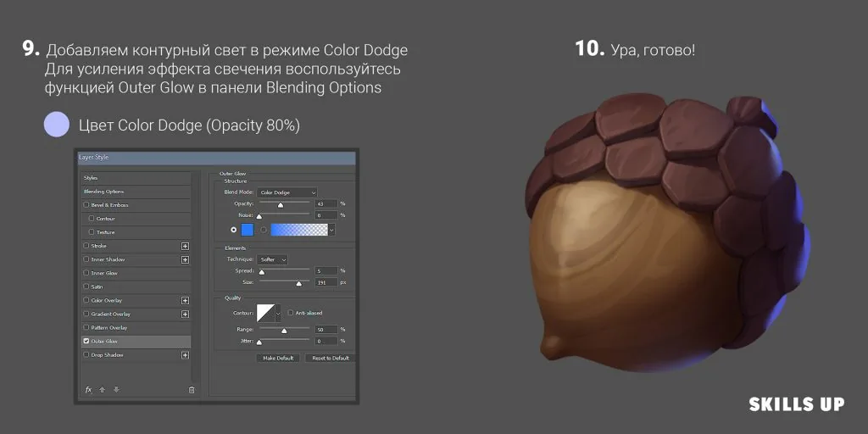This screenshot has width=868, height=434.
Task: Add another Drop Shadow with plus icon
Action: tap(186, 355)
